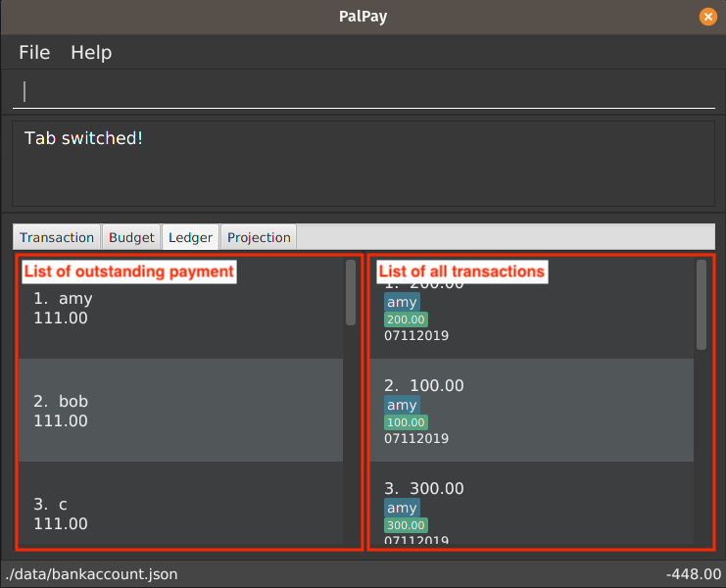726x588 pixels.
Task: Close the PalPay window
Action: (707, 17)
